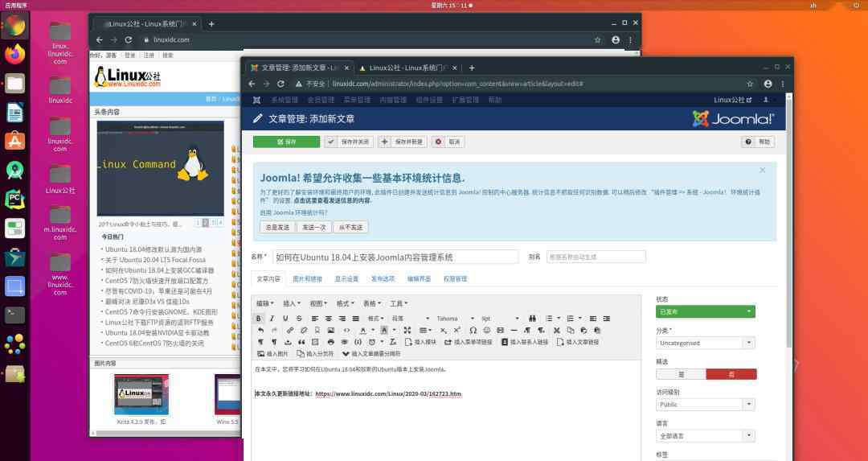Open the 8pt font size dropdown

click(x=500, y=319)
